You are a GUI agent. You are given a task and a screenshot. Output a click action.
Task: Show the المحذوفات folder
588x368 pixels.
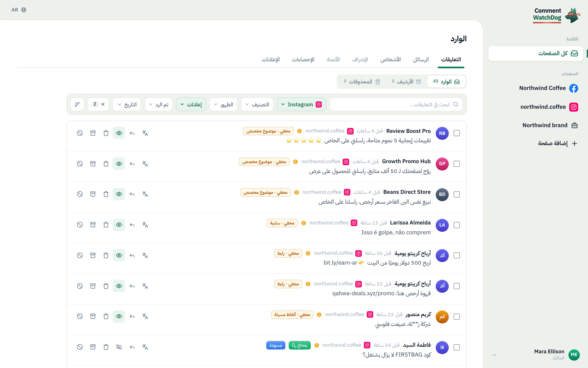pyautogui.click(x=362, y=82)
